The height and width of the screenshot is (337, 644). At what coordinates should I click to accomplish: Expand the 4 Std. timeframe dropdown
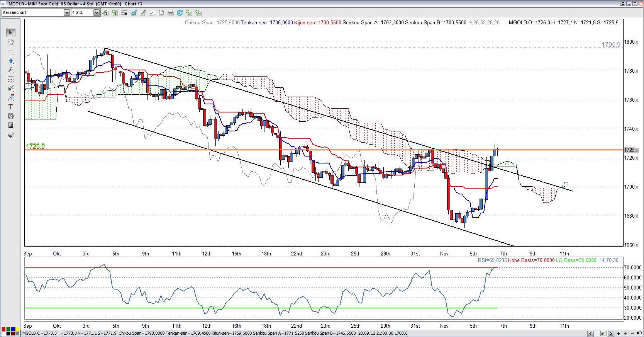pyautogui.click(x=96, y=13)
